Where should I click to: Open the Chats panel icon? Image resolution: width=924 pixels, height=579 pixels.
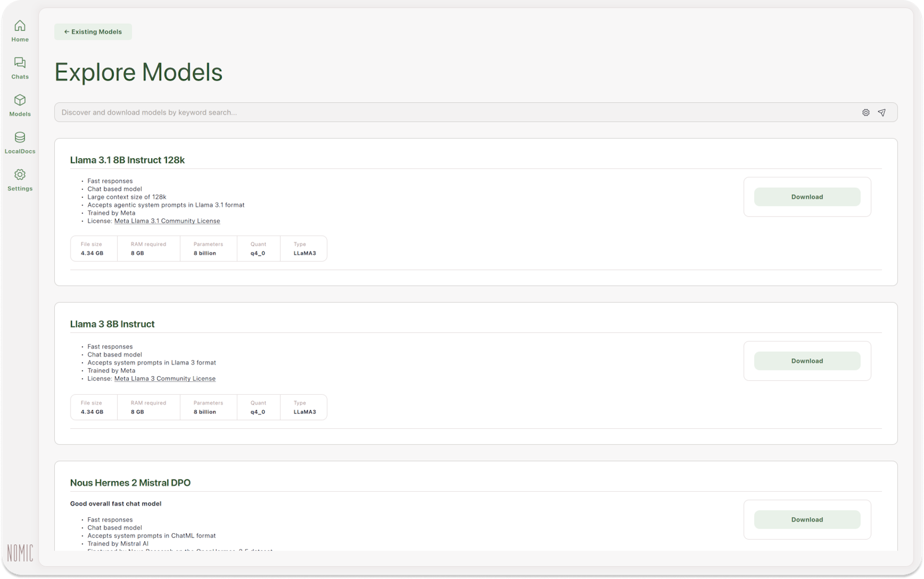pos(20,65)
